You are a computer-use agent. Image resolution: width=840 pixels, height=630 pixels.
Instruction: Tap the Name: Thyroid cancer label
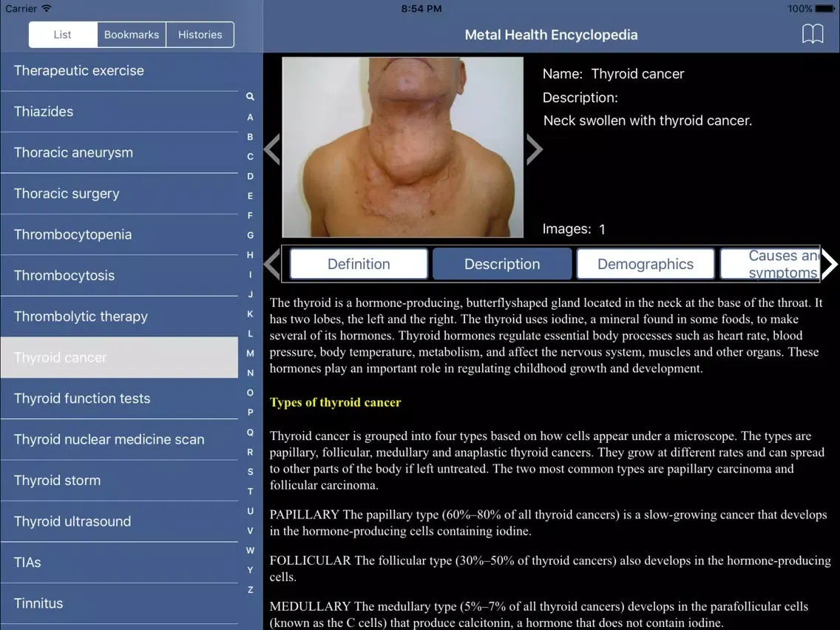pos(614,74)
